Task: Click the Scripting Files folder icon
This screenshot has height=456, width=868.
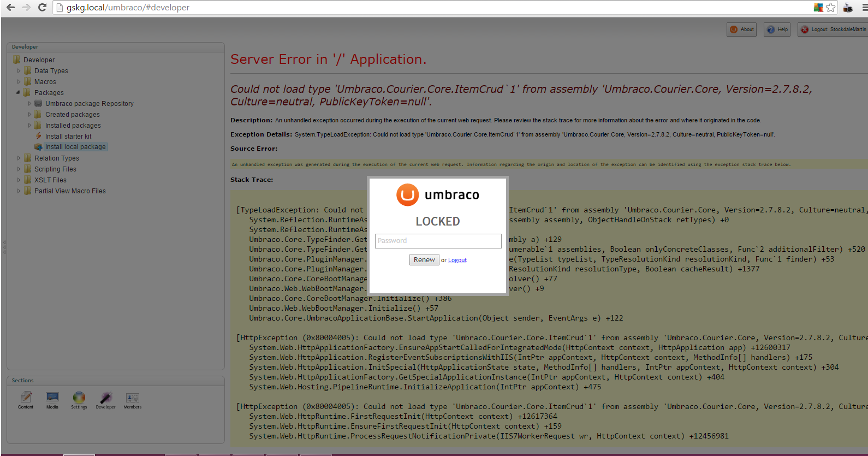Action: [x=27, y=169]
